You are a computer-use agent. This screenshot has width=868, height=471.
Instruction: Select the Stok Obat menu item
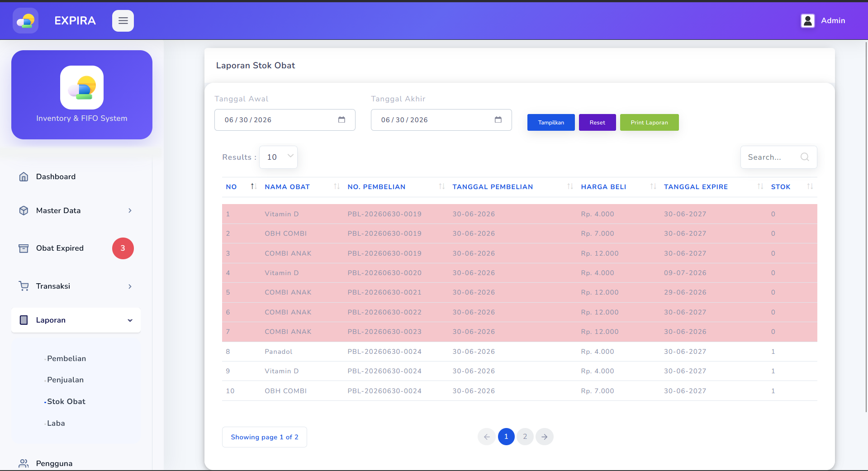[66, 401]
